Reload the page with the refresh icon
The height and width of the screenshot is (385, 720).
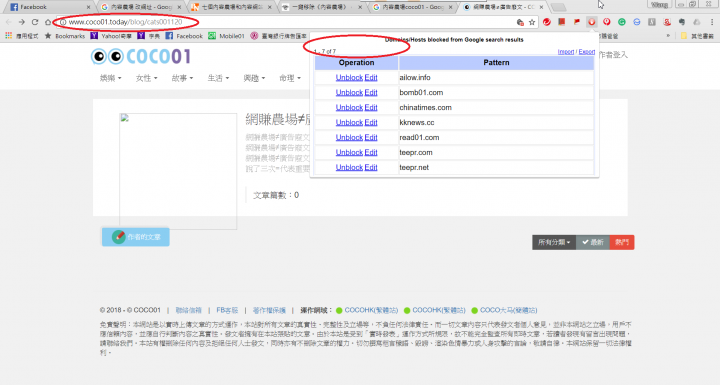pos(35,22)
